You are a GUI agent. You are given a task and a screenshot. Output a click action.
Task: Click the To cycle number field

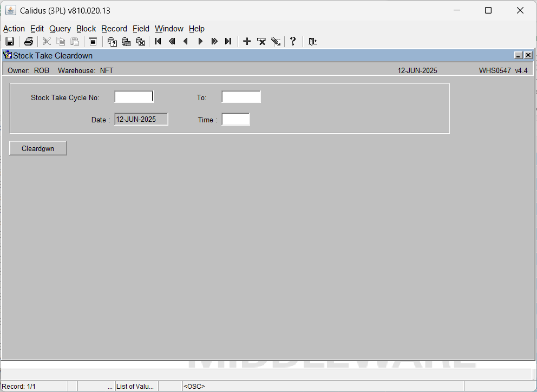[241, 97]
